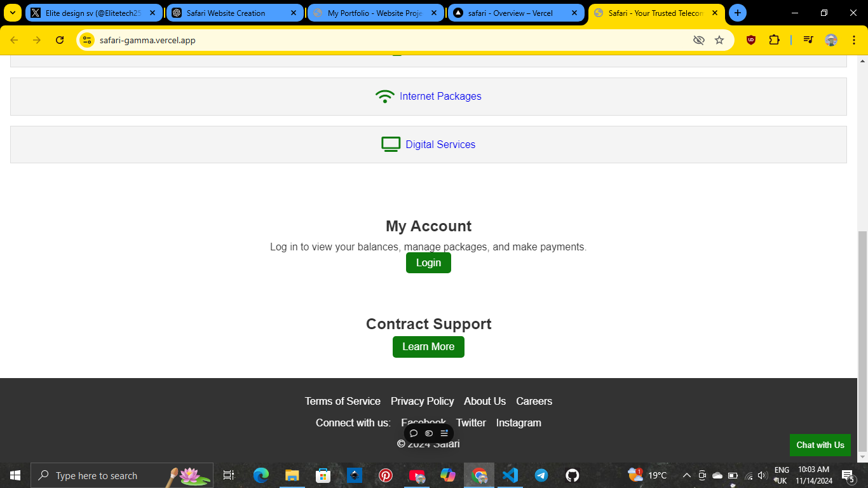Viewport: 868px width, 488px height.
Task: Open the media control icon in toolbar
Action: click(808, 40)
